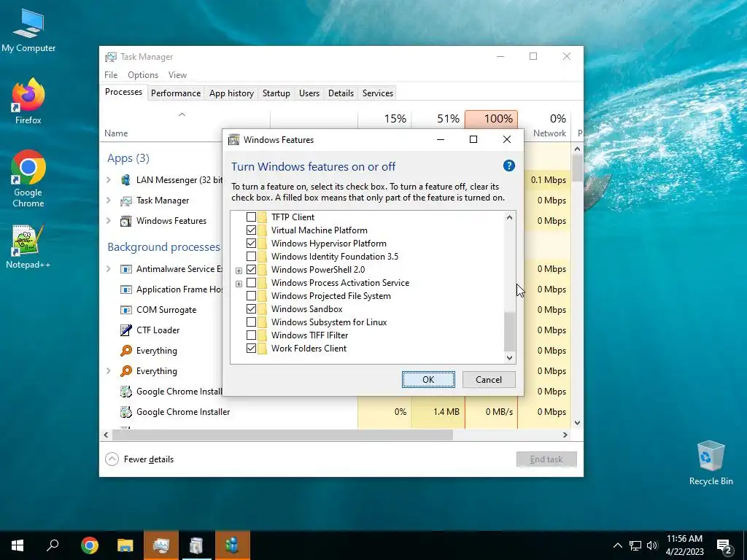Viewport: 747px width, 560px height.
Task: Sort by the 100% disk column
Action: point(491,119)
